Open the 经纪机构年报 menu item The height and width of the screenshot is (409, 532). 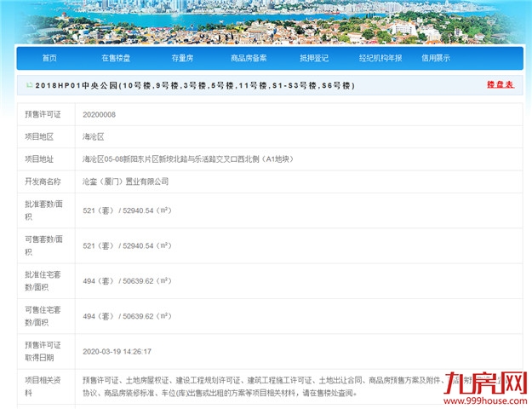(380, 58)
